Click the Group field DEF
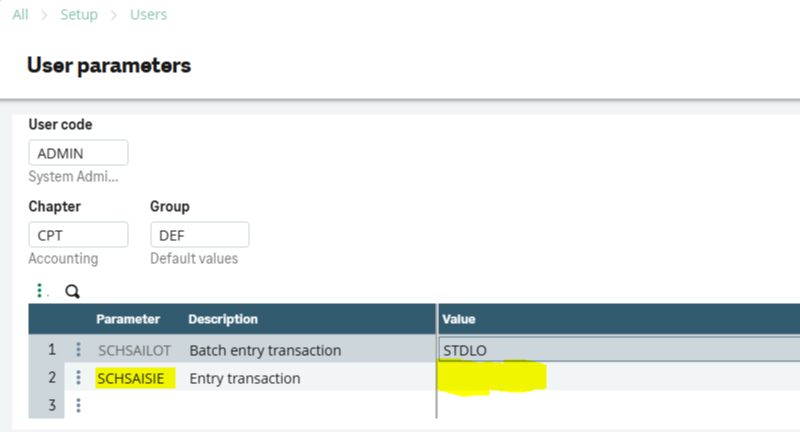 tap(199, 235)
